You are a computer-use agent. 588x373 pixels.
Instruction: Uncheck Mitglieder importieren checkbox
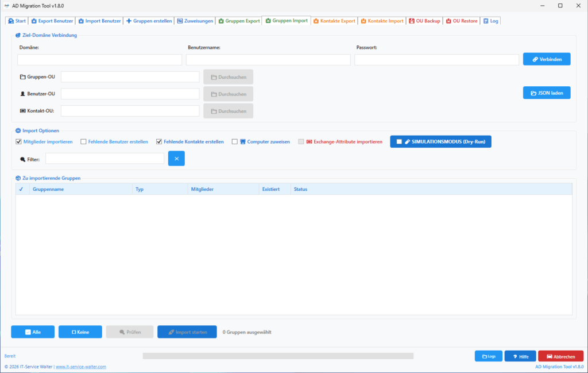click(18, 142)
